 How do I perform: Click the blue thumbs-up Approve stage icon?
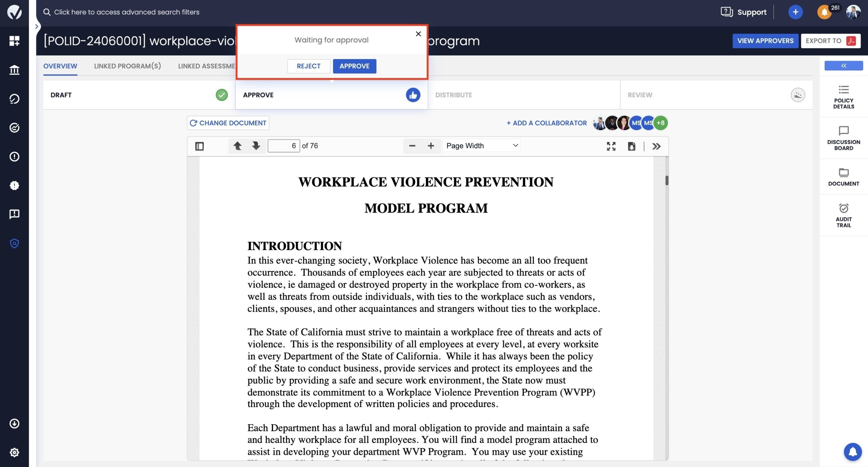(x=413, y=95)
